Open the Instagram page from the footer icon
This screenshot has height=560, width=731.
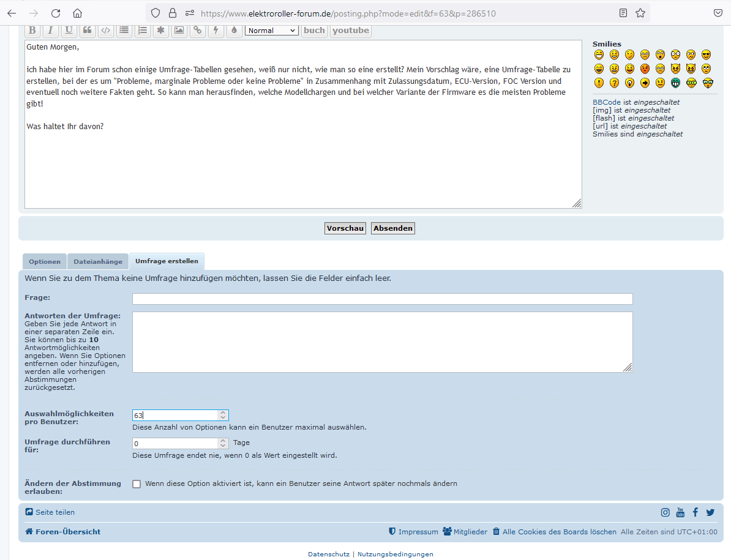click(x=665, y=512)
